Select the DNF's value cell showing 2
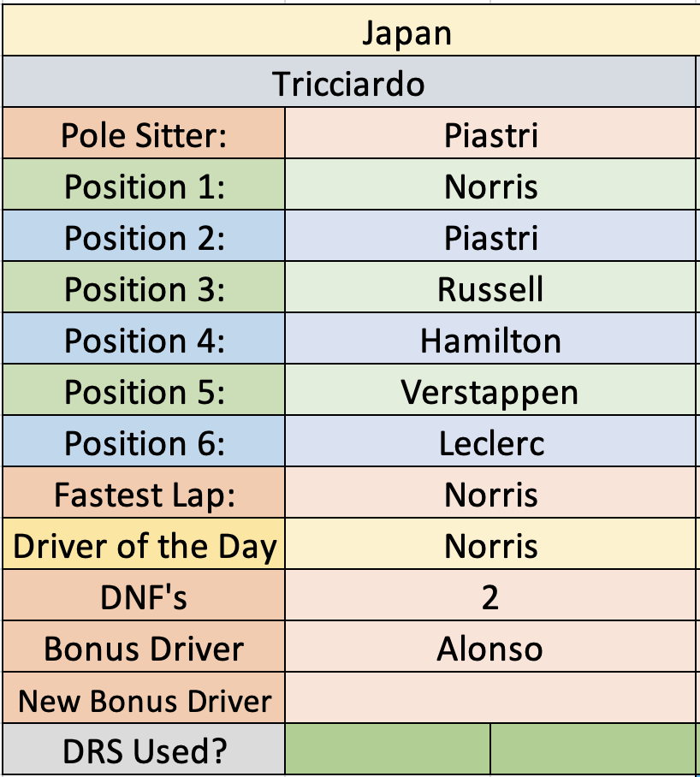Viewport: 700px width, 777px height. pos(490,596)
